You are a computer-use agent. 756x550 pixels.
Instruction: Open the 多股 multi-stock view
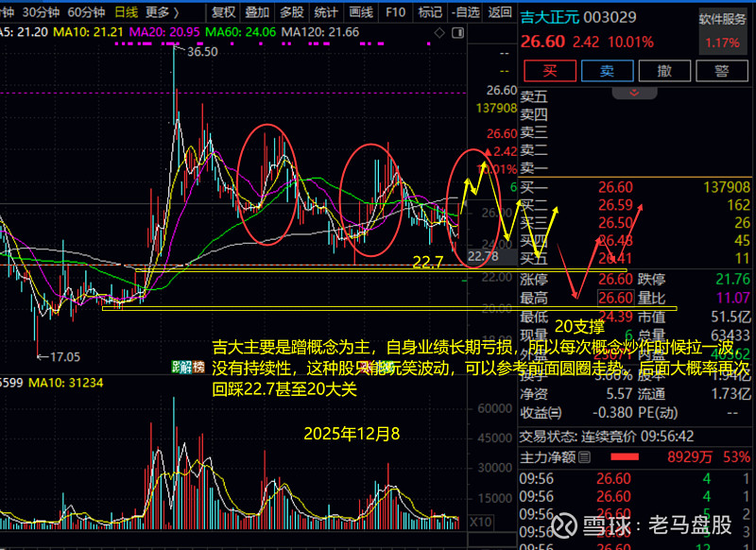(x=291, y=12)
